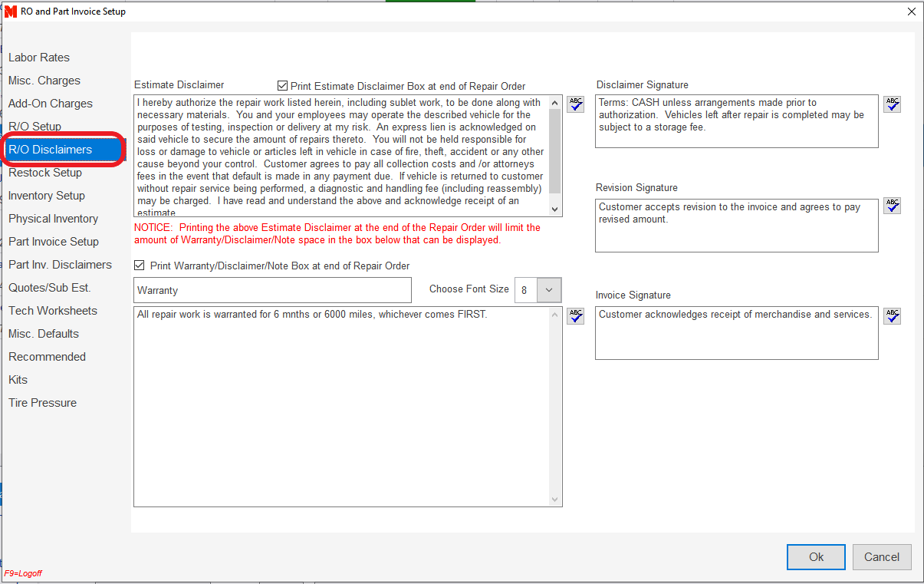
Task: Click the Warranty title input field
Action: click(x=272, y=290)
